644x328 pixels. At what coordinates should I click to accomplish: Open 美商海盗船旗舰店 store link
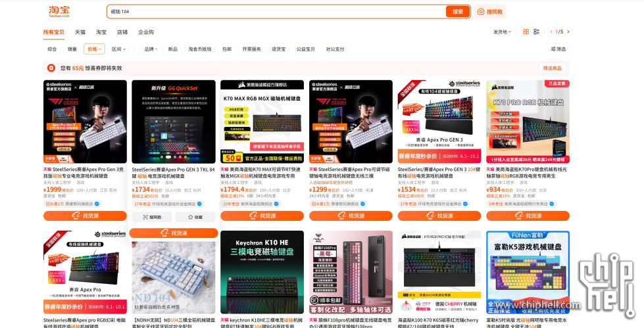257,204
